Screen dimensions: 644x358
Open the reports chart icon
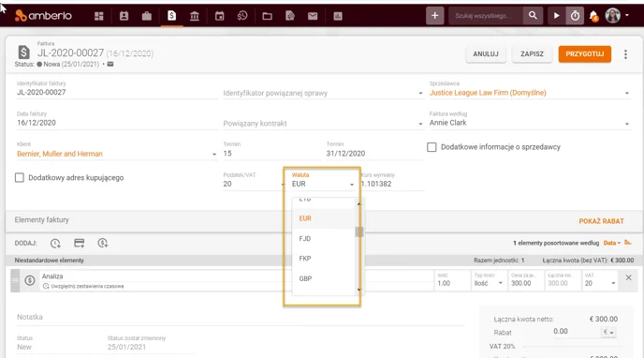coord(338,16)
